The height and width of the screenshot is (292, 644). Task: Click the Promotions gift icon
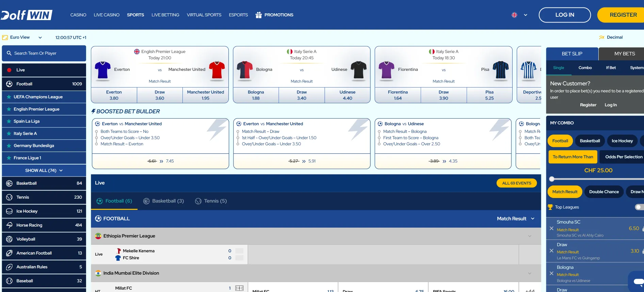coord(259,15)
